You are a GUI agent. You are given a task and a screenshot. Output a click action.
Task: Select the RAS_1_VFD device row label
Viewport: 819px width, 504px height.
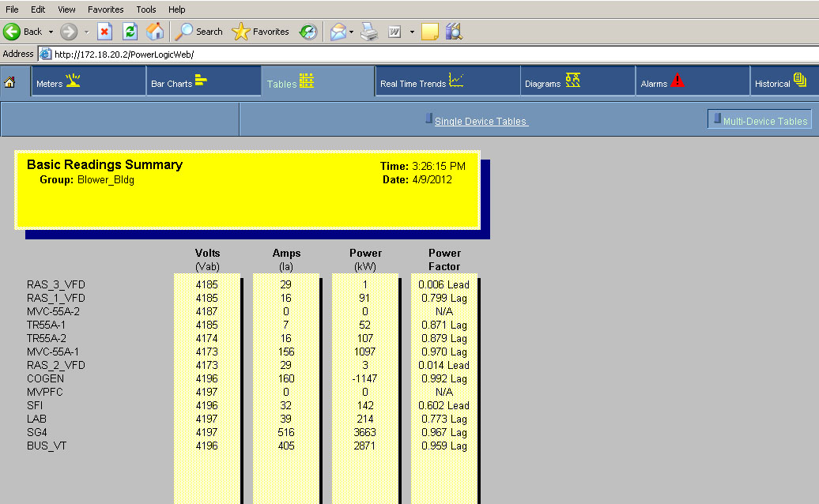[56, 299]
